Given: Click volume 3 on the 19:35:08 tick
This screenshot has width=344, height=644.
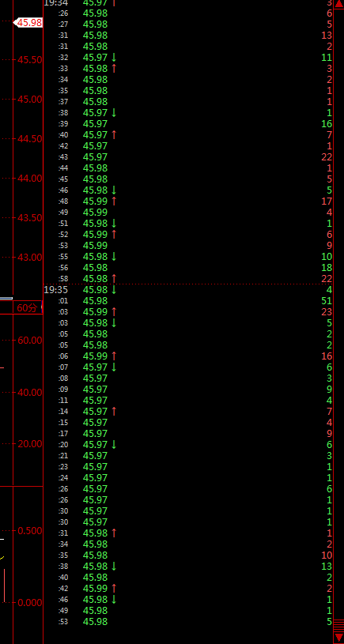Looking at the screenshot, I should (x=330, y=378).
